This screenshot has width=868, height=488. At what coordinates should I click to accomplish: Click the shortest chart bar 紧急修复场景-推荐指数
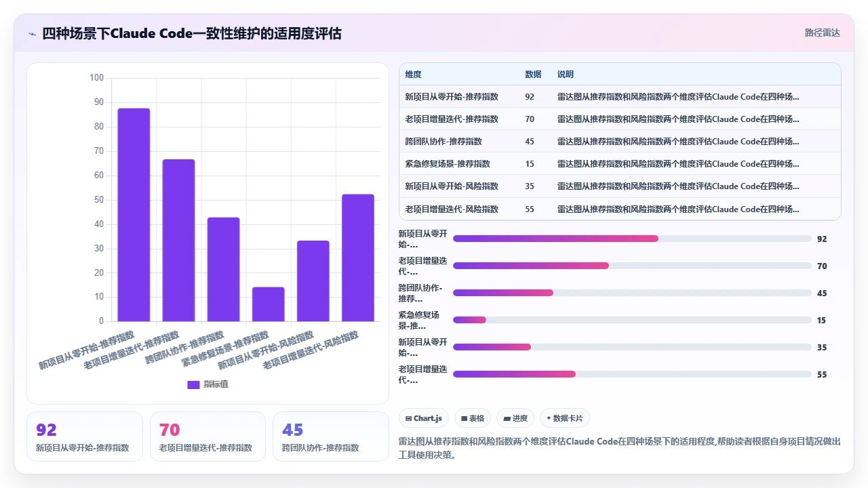pyautogui.click(x=268, y=304)
